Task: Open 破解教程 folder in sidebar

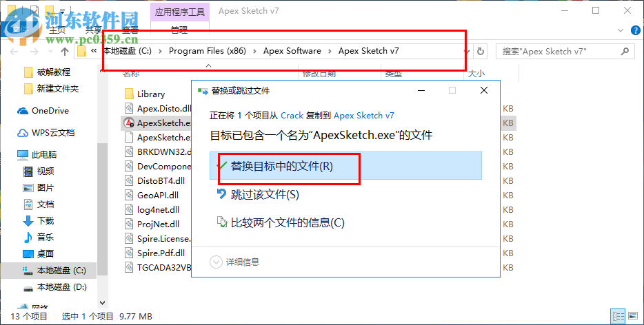Action: tap(53, 72)
